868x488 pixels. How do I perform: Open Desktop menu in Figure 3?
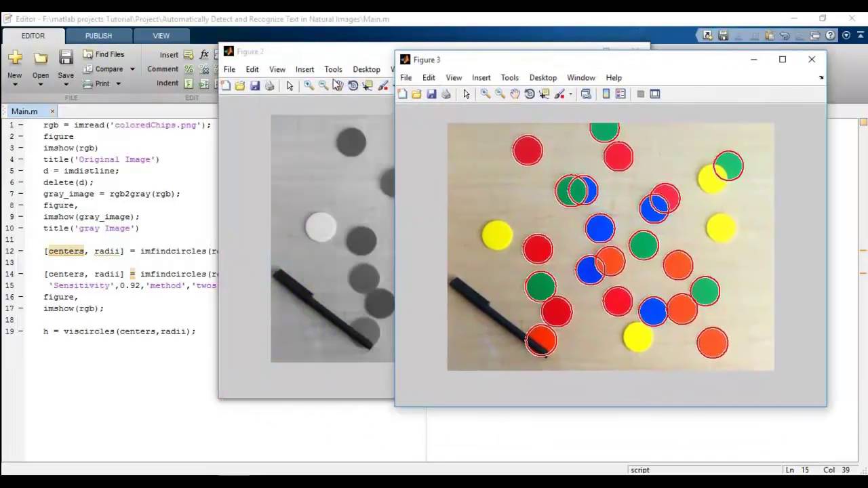pos(543,78)
